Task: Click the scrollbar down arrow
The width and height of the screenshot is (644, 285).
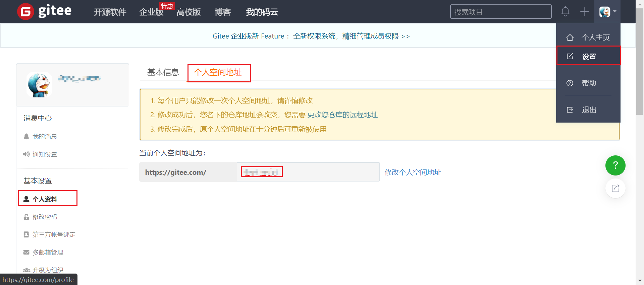Action: (x=640, y=281)
